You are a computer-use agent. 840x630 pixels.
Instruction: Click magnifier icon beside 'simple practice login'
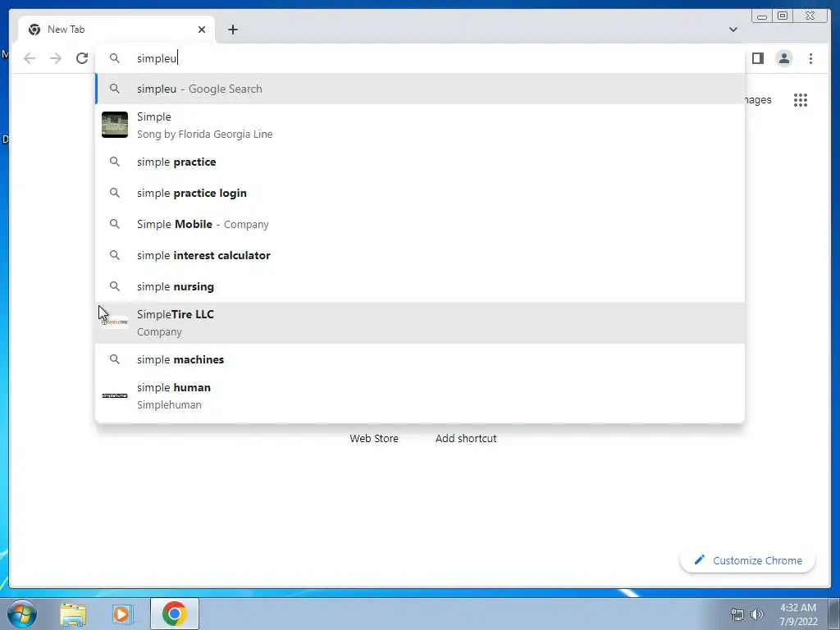pos(115,193)
